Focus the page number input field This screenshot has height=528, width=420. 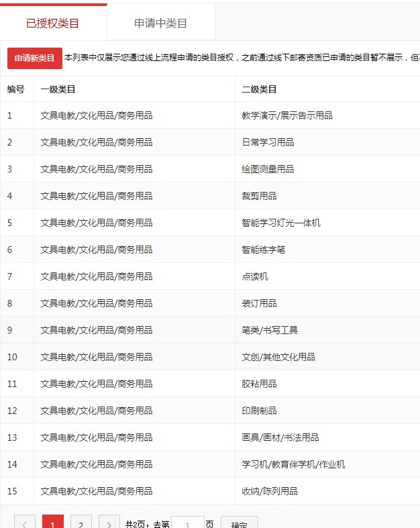pyautogui.click(x=188, y=523)
